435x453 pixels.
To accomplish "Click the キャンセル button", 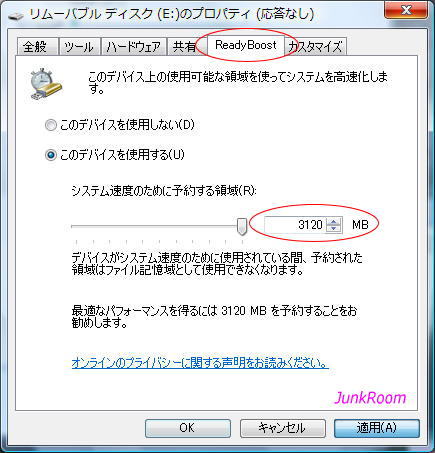I will (283, 428).
